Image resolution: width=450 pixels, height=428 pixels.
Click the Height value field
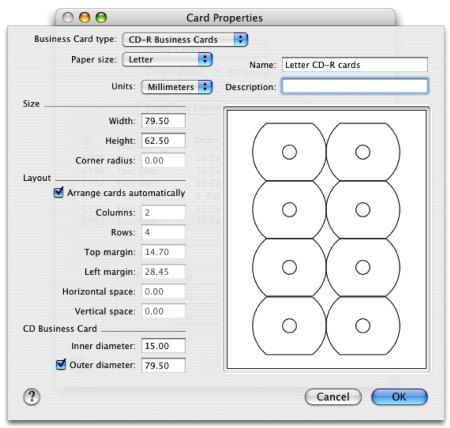163,141
